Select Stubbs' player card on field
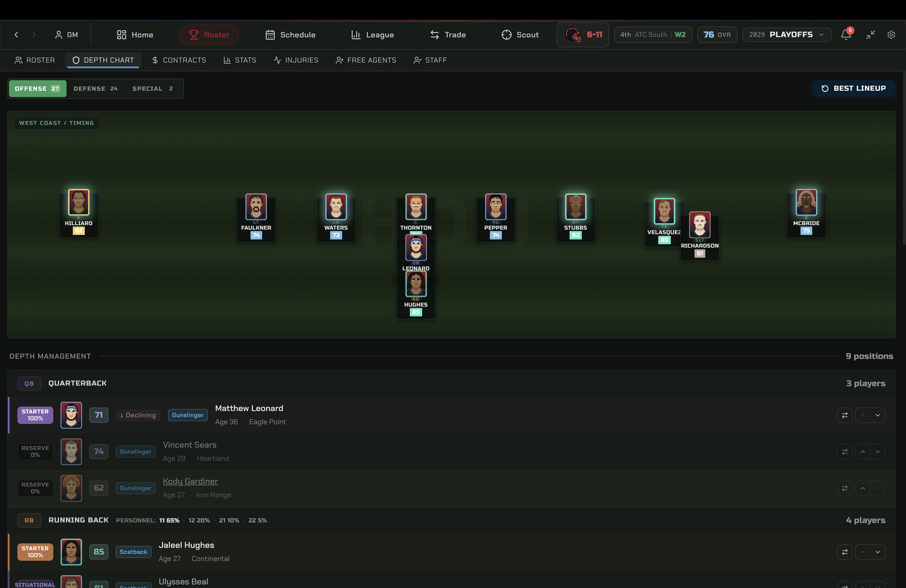This screenshot has height=588, width=906. coord(576,217)
